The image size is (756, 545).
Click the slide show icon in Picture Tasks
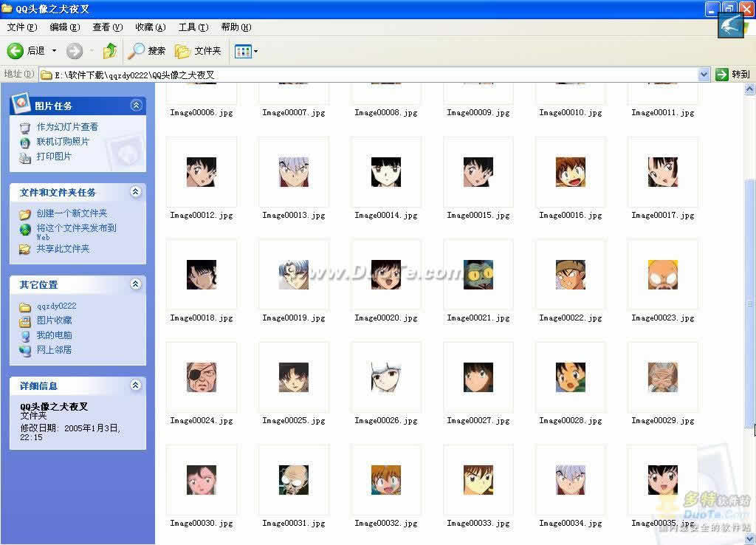[25, 128]
